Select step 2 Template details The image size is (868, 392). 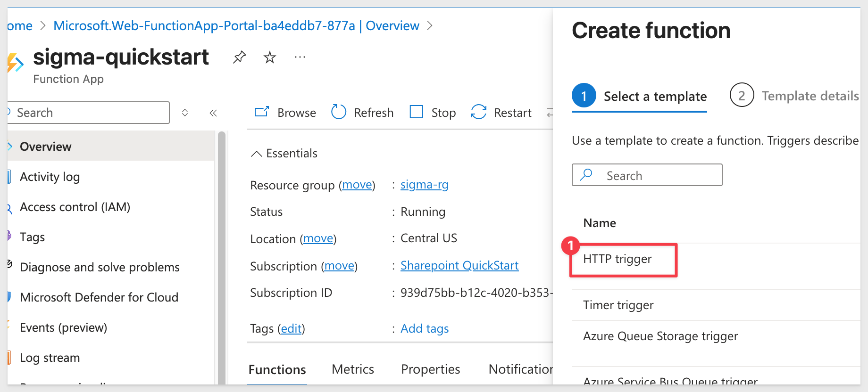(x=794, y=96)
